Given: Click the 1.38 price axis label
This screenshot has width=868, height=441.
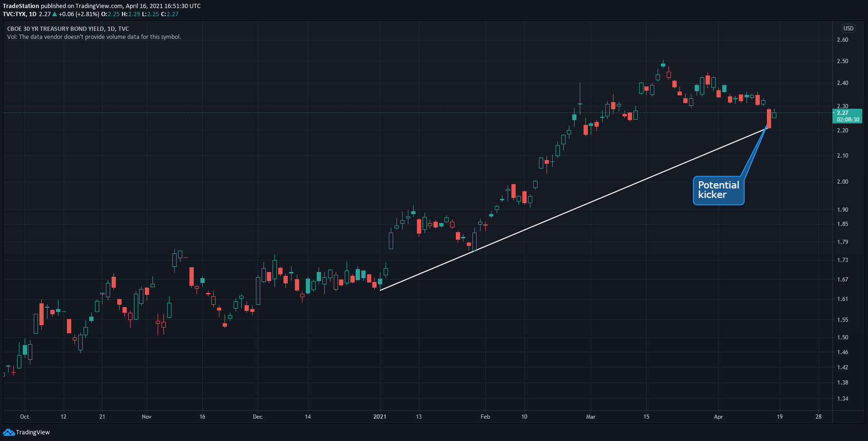Looking at the screenshot, I should tap(842, 383).
